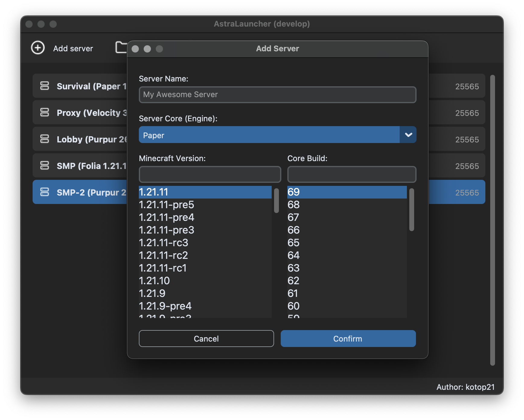Select SMP-2 (Purpur server in main window
The image size is (524, 420).
(80, 192)
